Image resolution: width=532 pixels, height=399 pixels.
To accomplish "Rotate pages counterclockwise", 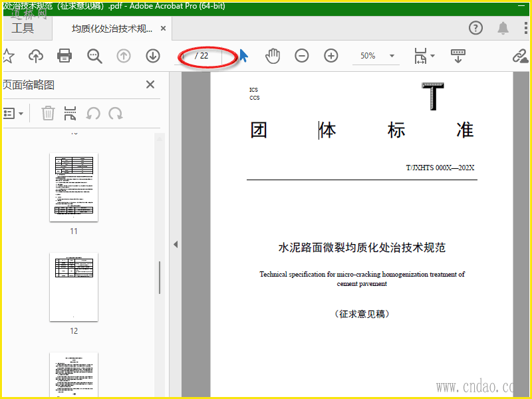I will 93,113.
